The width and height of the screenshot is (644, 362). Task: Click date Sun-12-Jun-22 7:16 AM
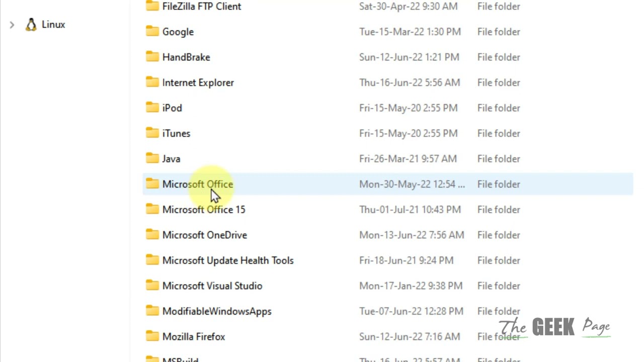410,336
